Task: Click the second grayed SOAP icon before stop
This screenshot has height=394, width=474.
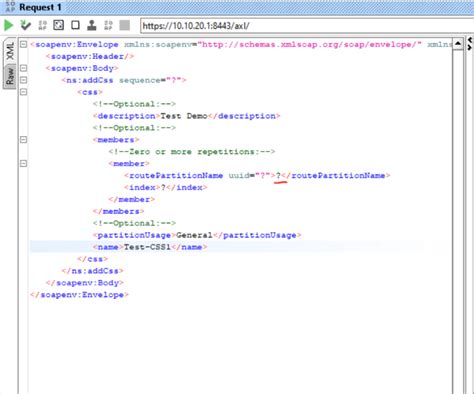Action: 108,25
